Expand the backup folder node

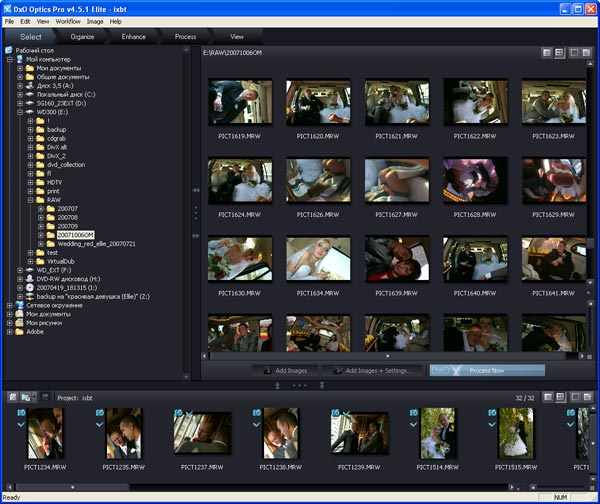click(30, 130)
